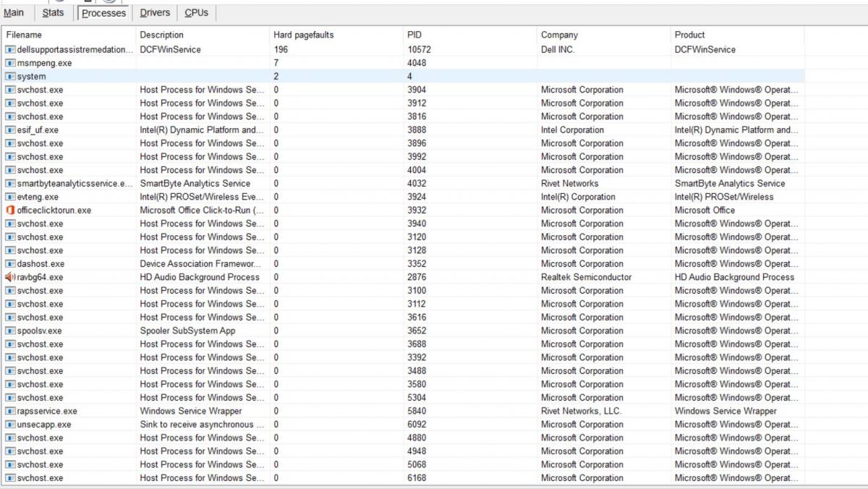This screenshot has width=868, height=489.
Task: Open the Stats tab
Action: pyautogui.click(x=53, y=12)
